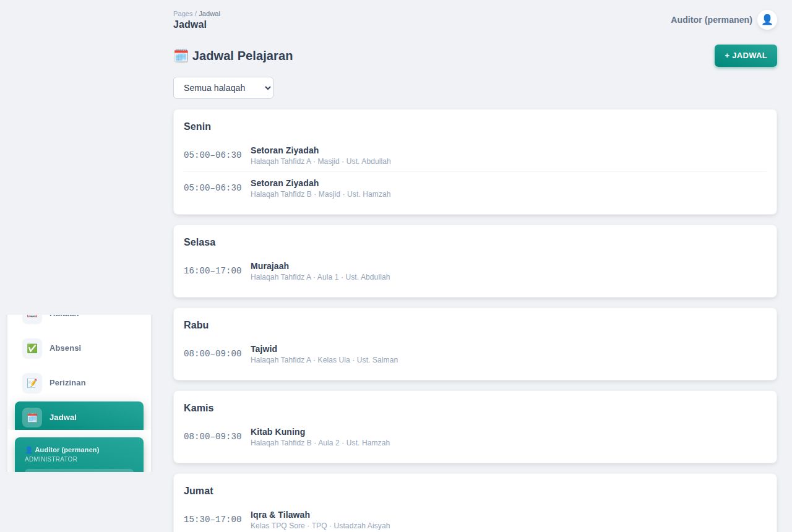Click the Tajwid schedule entry title
792x532 pixels.
coord(264,349)
